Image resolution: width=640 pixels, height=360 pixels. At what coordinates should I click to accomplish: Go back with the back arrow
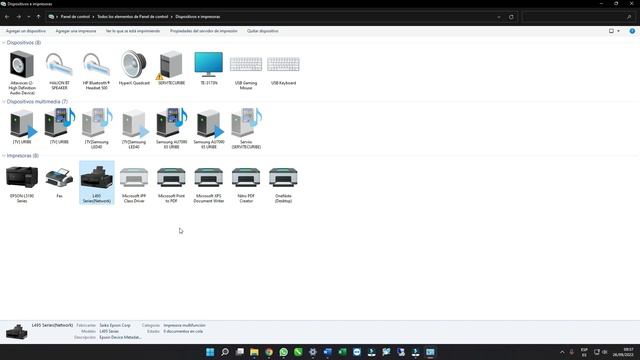(7, 17)
